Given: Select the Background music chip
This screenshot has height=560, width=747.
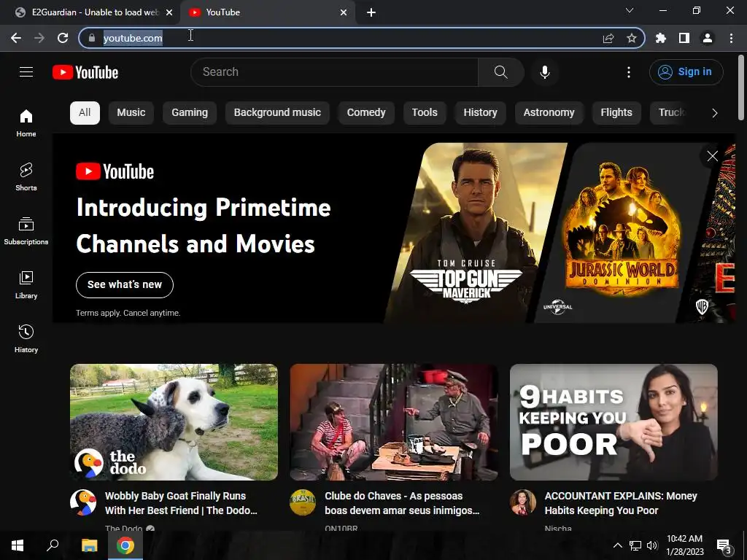Looking at the screenshot, I should [x=277, y=113].
